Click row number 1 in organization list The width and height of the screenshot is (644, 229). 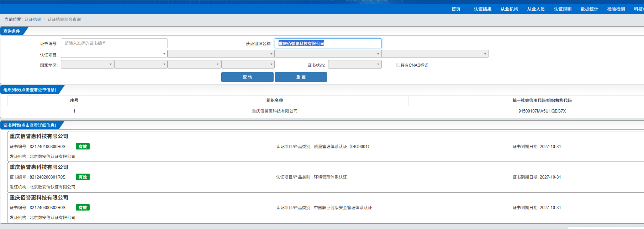74,111
